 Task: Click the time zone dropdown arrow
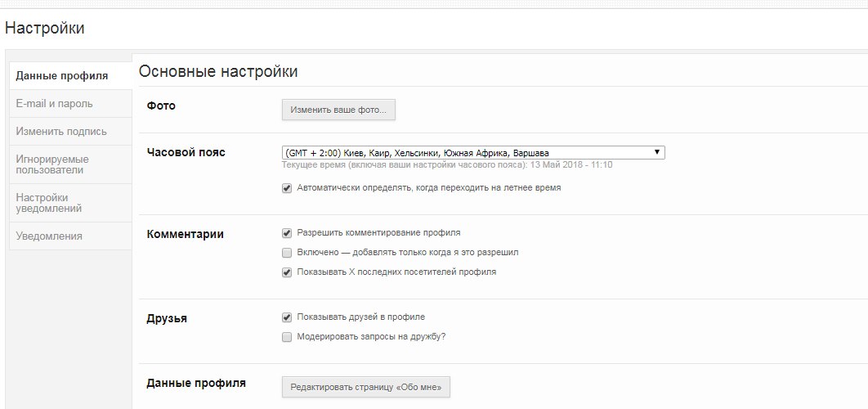pyautogui.click(x=657, y=153)
